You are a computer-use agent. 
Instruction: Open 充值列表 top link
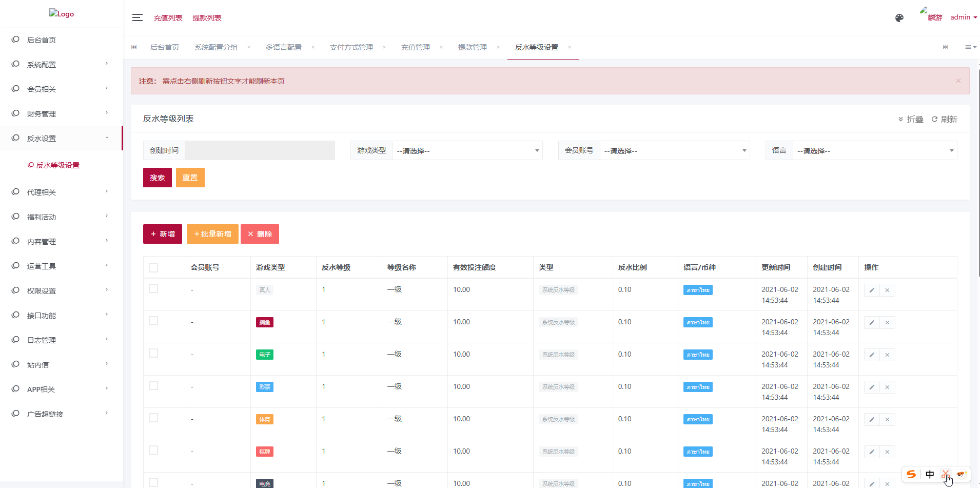(168, 18)
